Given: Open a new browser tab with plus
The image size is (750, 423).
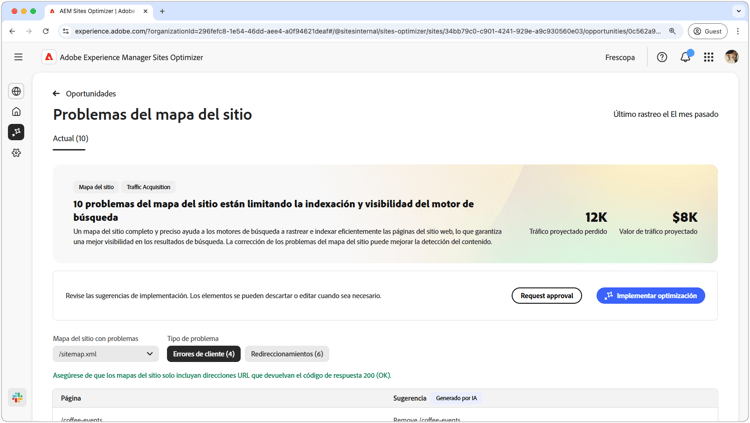Looking at the screenshot, I should pos(162,11).
